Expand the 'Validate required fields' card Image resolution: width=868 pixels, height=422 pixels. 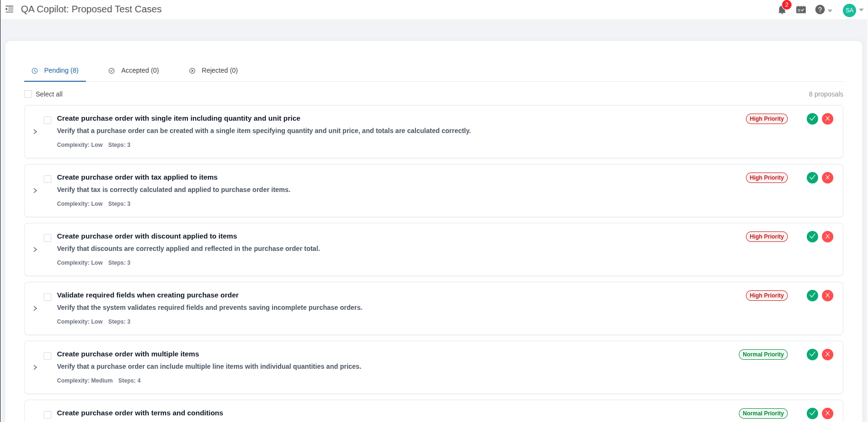pos(35,308)
